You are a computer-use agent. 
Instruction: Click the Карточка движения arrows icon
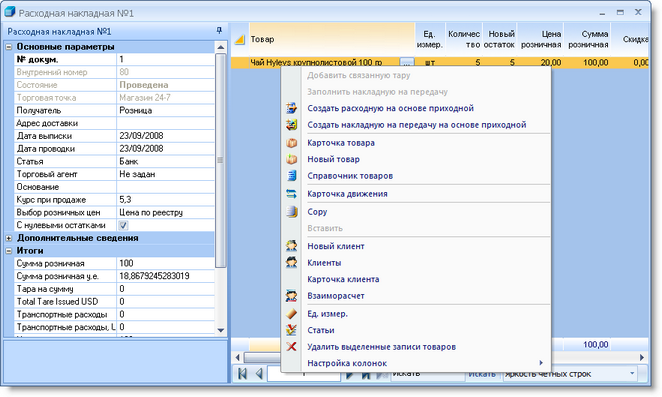[x=291, y=194]
